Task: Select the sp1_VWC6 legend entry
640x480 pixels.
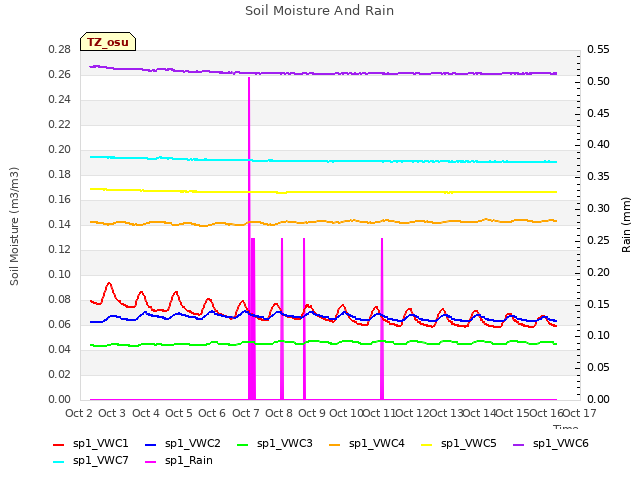Action: click(x=551, y=443)
